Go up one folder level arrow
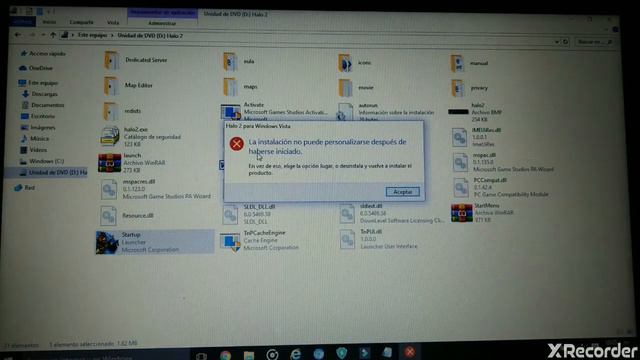 pyautogui.click(x=53, y=36)
